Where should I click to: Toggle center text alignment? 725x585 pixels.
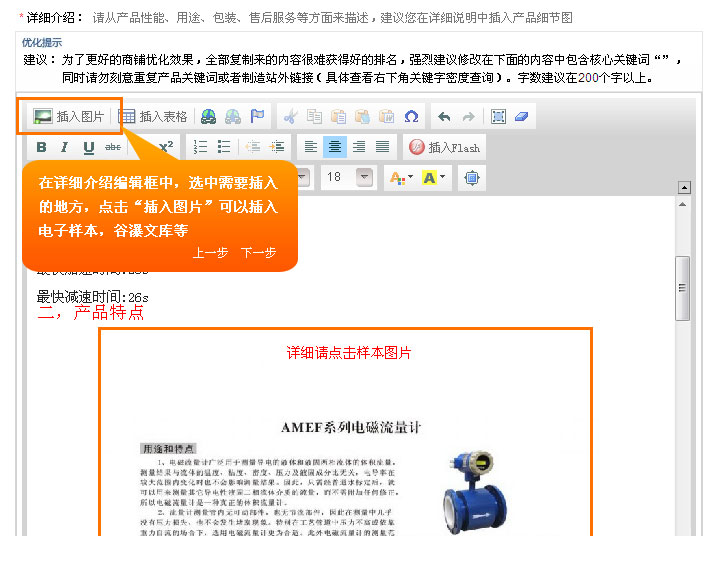pos(335,147)
